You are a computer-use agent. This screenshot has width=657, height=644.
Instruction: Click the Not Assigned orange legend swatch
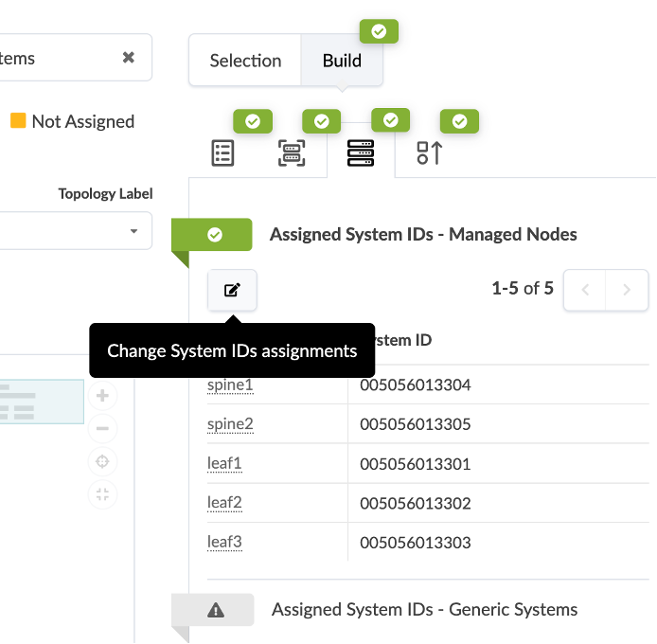coord(18,121)
